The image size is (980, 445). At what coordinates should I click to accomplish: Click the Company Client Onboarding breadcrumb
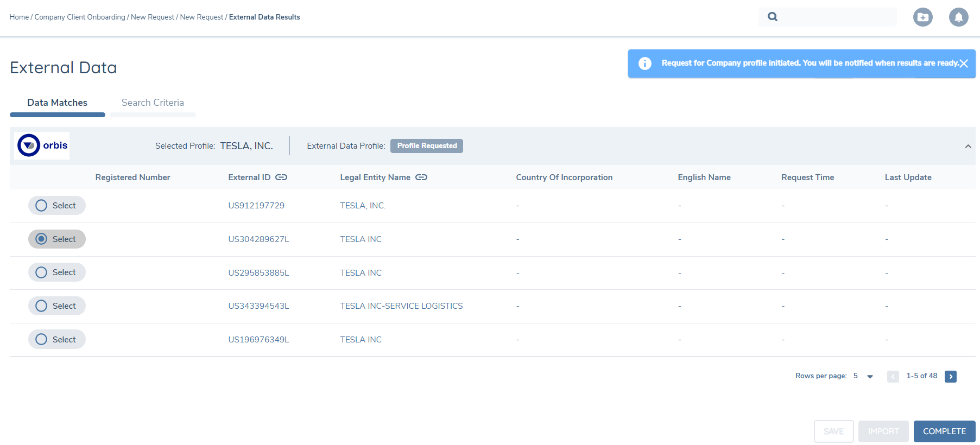pyautogui.click(x=80, y=17)
